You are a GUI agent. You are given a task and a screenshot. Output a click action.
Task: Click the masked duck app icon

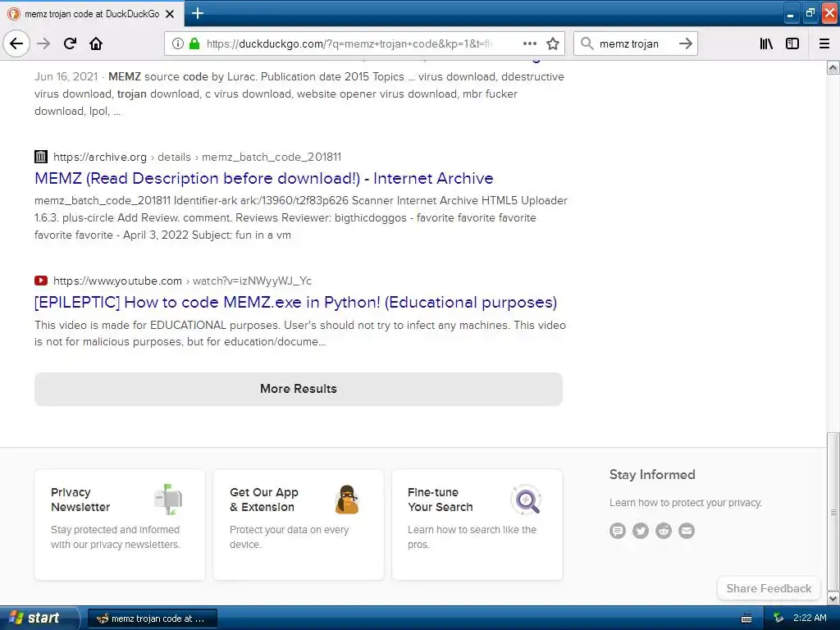[x=347, y=500]
